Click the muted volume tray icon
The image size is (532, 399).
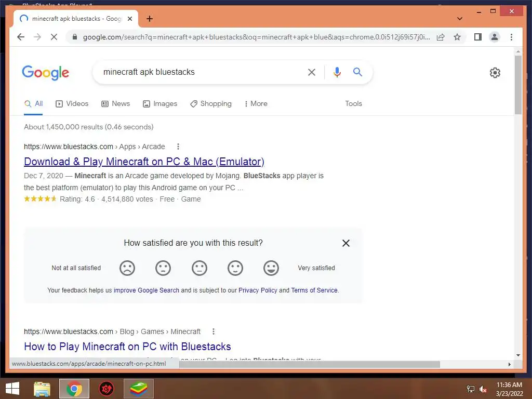point(483,389)
